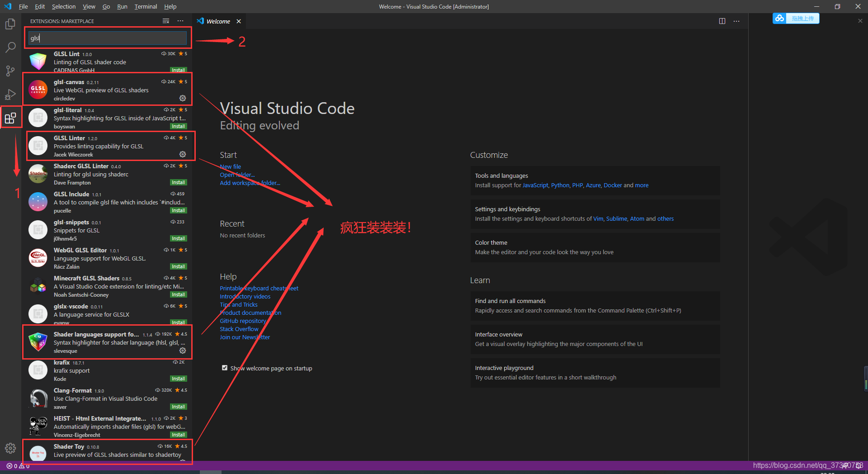Click the WebGL GLSL Editor icon
This screenshot has width=868, height=474.
pyautogui.click(x=38, y=258)
